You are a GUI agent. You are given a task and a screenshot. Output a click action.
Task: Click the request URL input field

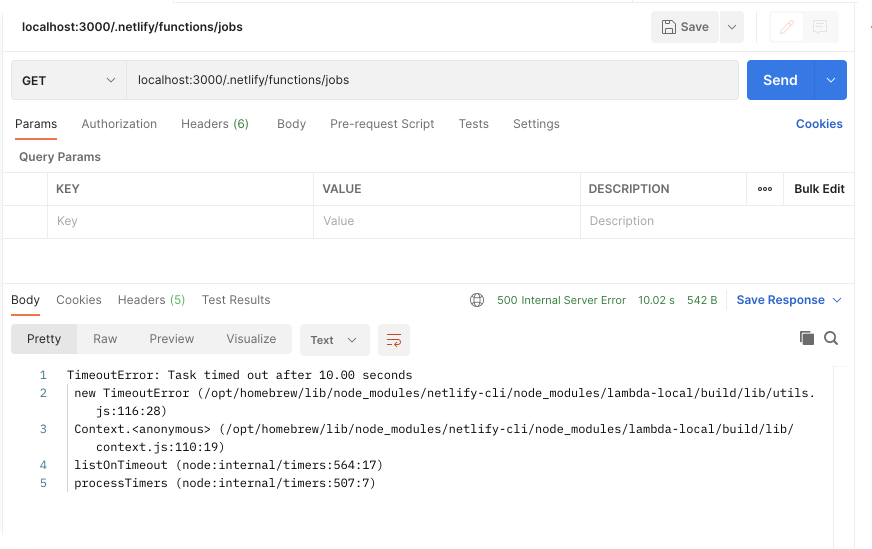click(x=432, y=80)
